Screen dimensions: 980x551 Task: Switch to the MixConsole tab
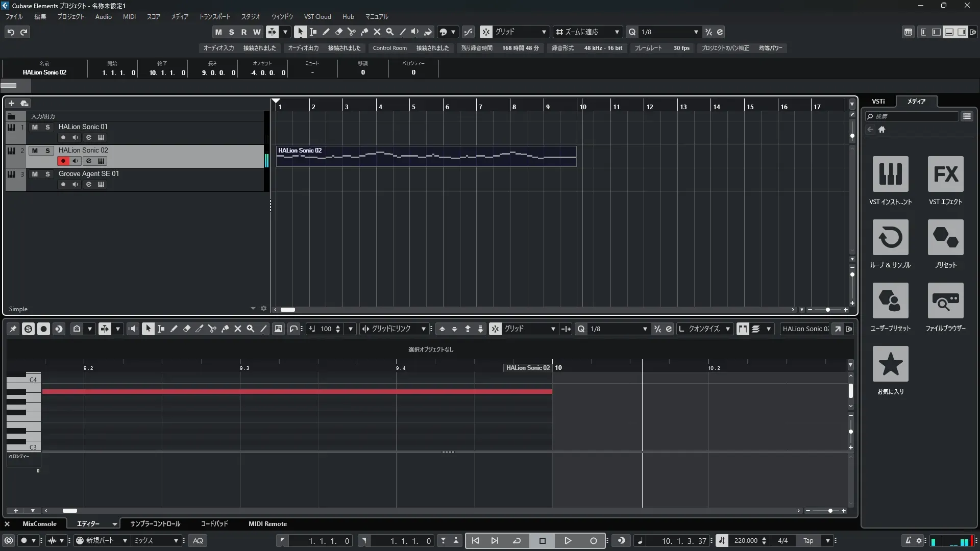pyautogui.click(x=39, y=523)
